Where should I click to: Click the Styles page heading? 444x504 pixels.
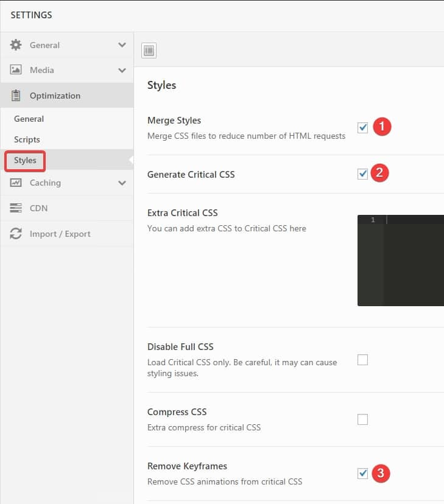point(161,85)
